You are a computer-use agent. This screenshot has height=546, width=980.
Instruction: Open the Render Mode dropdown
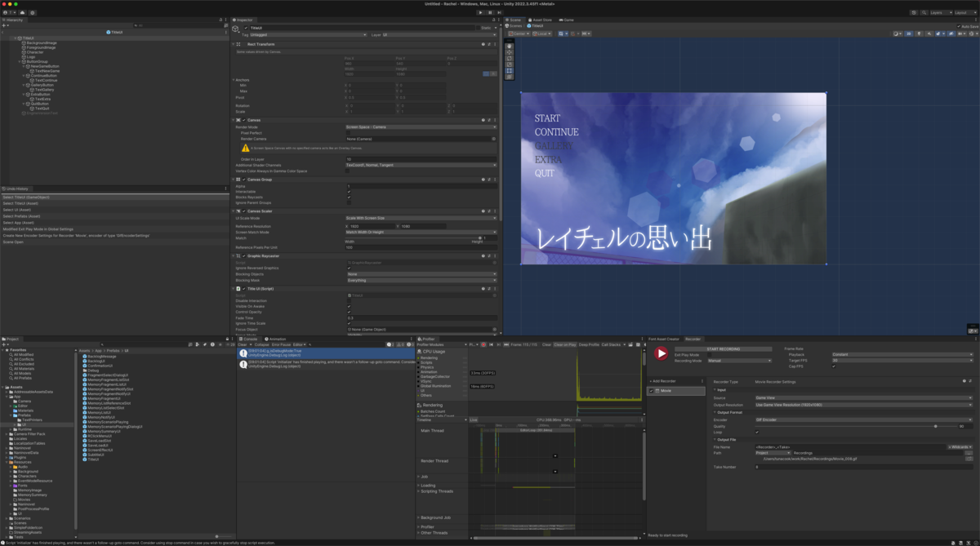click(421, 127)
